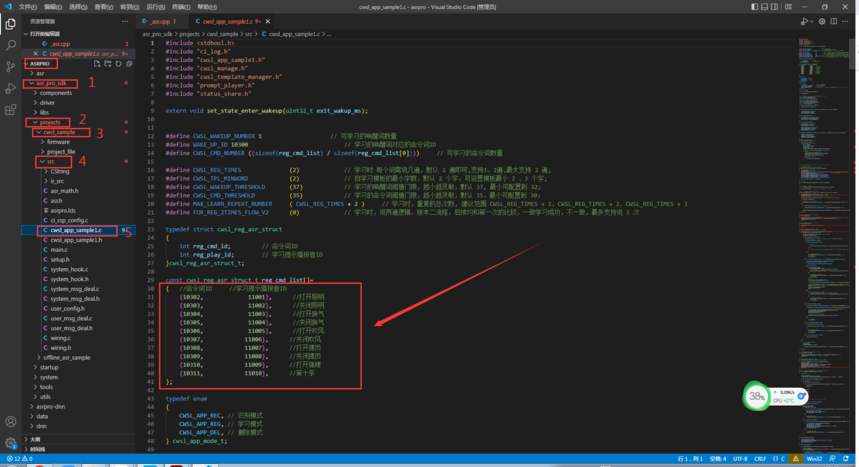Collapse the cwsl_sample folder
This screenshot has height=467, width=859.
(x=38, y=132)
